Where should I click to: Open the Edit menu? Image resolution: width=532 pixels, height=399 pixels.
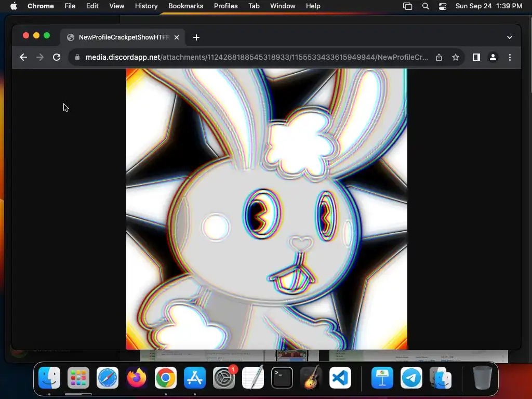pos(92,6)
